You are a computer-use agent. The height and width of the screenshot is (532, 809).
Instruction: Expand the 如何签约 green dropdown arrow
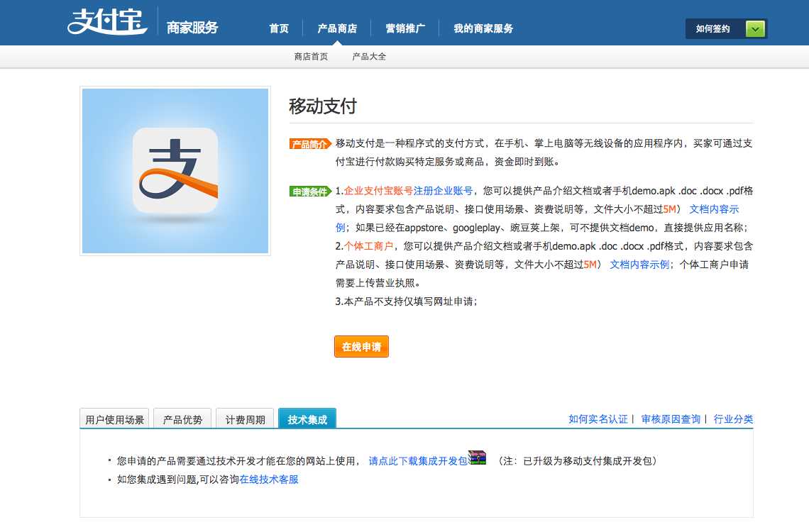click(755, 29)
